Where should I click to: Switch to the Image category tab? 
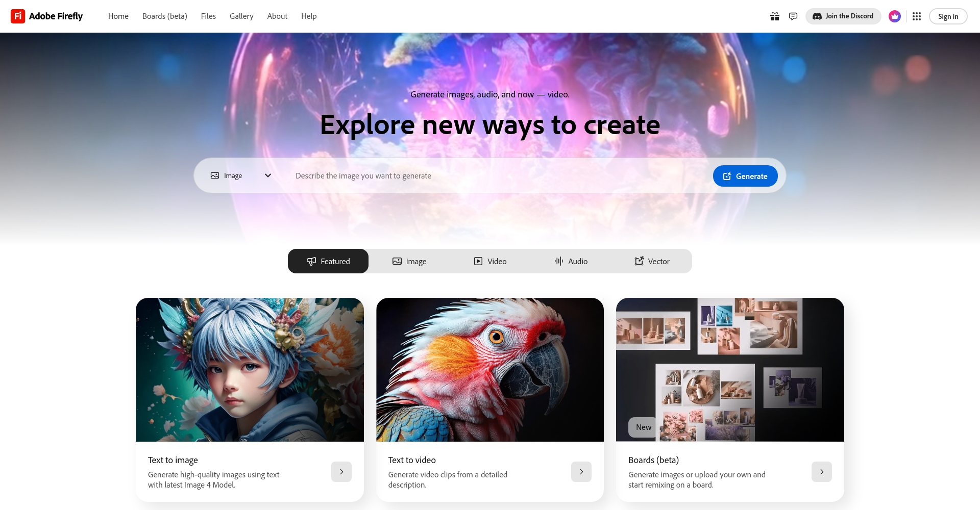(409, 261)
